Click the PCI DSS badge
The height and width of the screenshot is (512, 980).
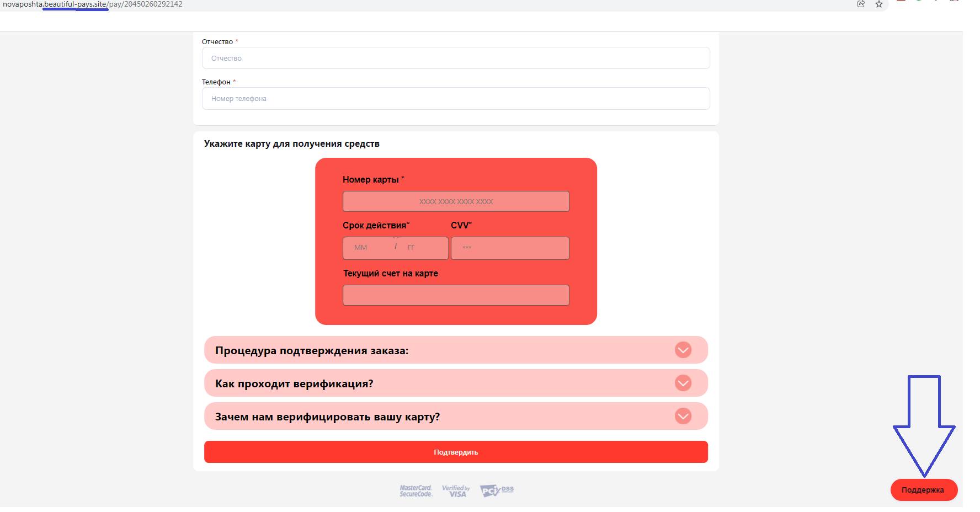[x=497, y=490]
